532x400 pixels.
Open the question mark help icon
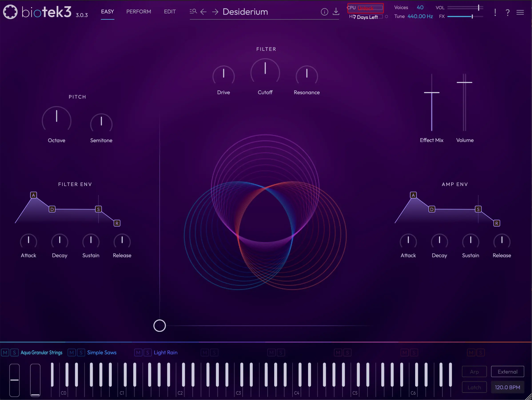[x=508, y=12]
